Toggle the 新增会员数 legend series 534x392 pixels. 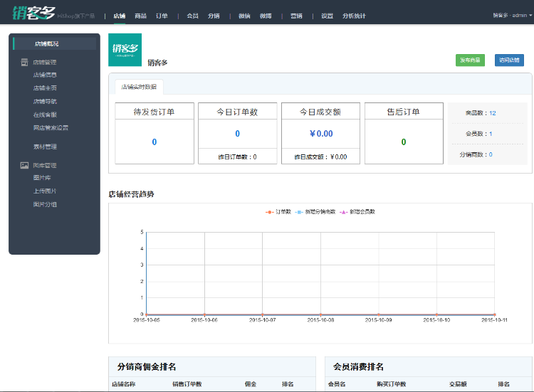point(357,212)
